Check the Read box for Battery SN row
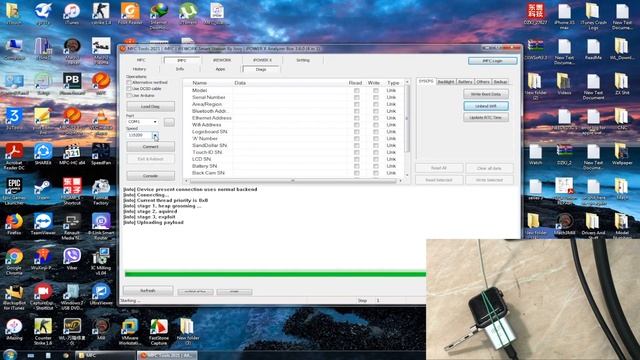The height and width of the screenshot is (360, 640). 356,166
